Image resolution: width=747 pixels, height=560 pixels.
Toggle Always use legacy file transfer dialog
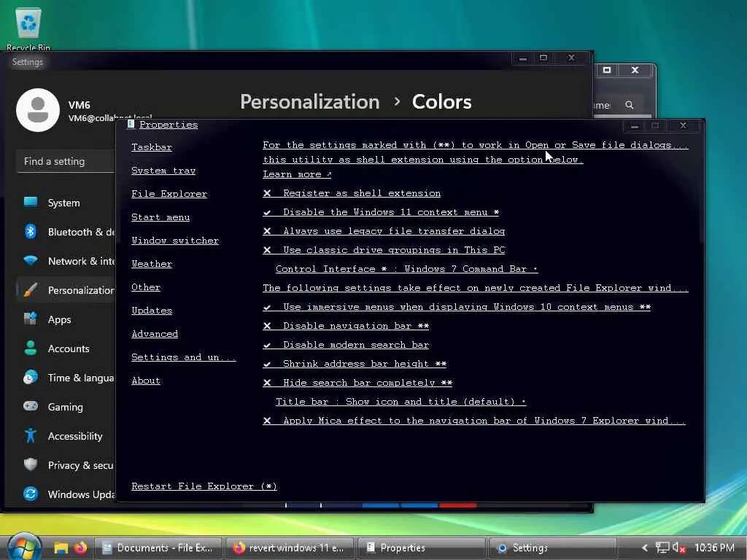click(384, 231)
